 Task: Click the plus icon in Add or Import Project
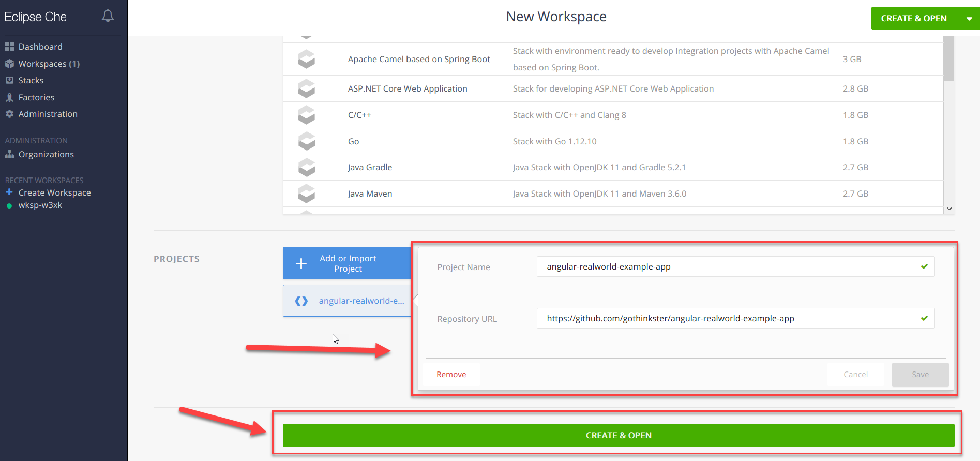[301, 263]
